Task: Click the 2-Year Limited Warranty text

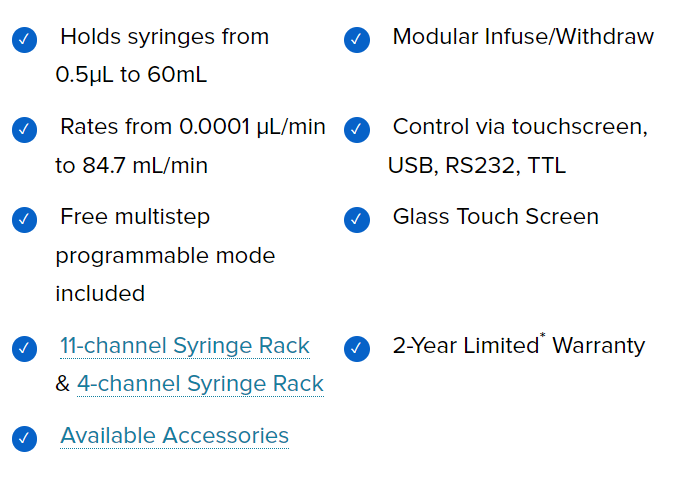Action: 519,345
